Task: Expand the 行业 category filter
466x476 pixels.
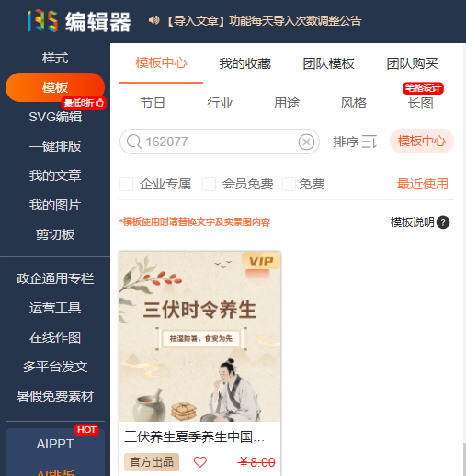Action: point(220,103)
